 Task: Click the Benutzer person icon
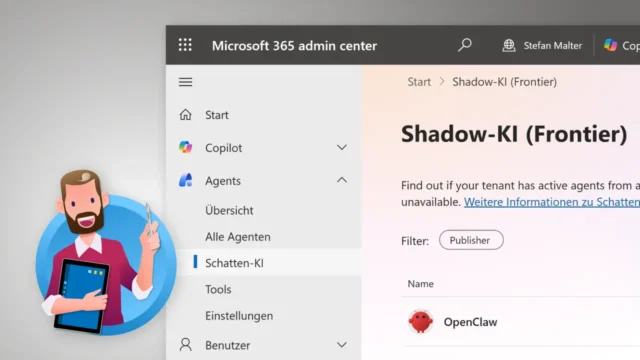(x=185, y=345)
